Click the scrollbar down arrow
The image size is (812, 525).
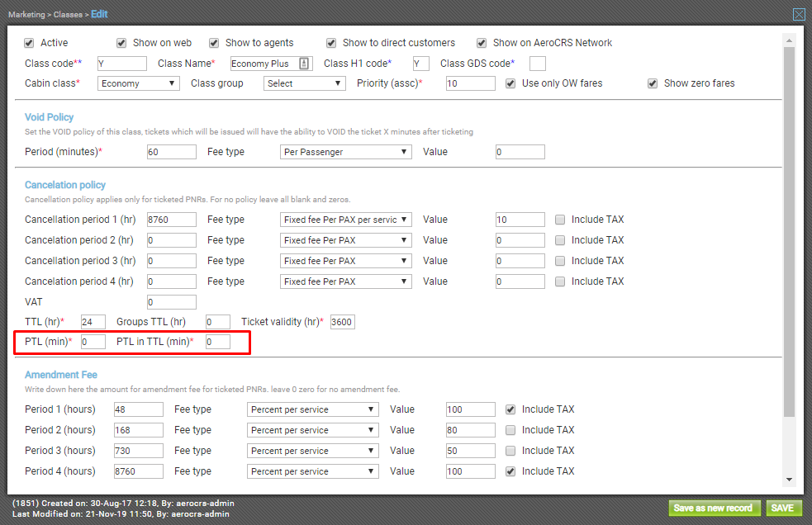(x=789, y=480)
